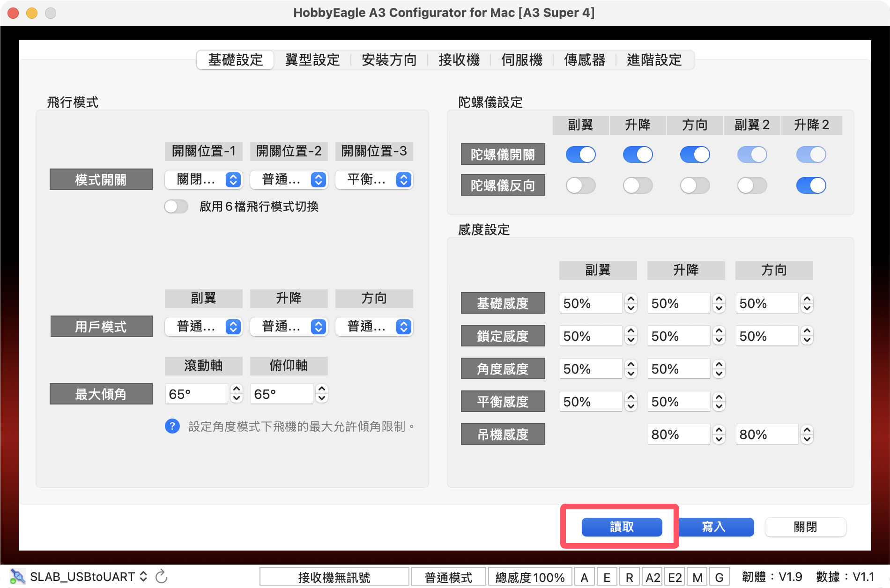Viewport: 890px width, 588px height.
Task: Switch to the 傳感器 tab
Action: pyautogui.click(x=584, y=60)
